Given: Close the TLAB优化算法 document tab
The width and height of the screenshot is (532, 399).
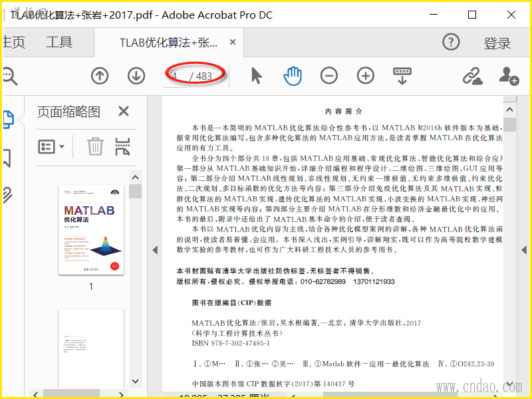Looking at the screenshot, I should coord(233,42).
